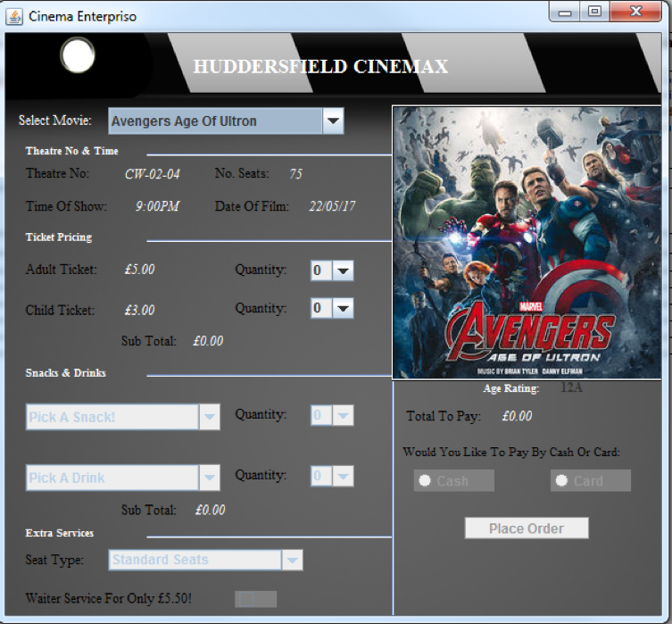The image size is (672, 624).
Task: Click the film date 22/05/17
Action: coord(332,206)
